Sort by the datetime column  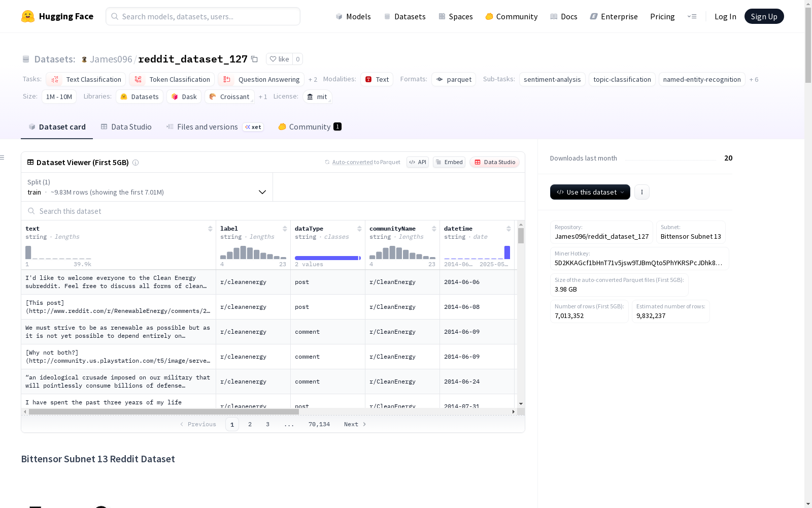509,229
